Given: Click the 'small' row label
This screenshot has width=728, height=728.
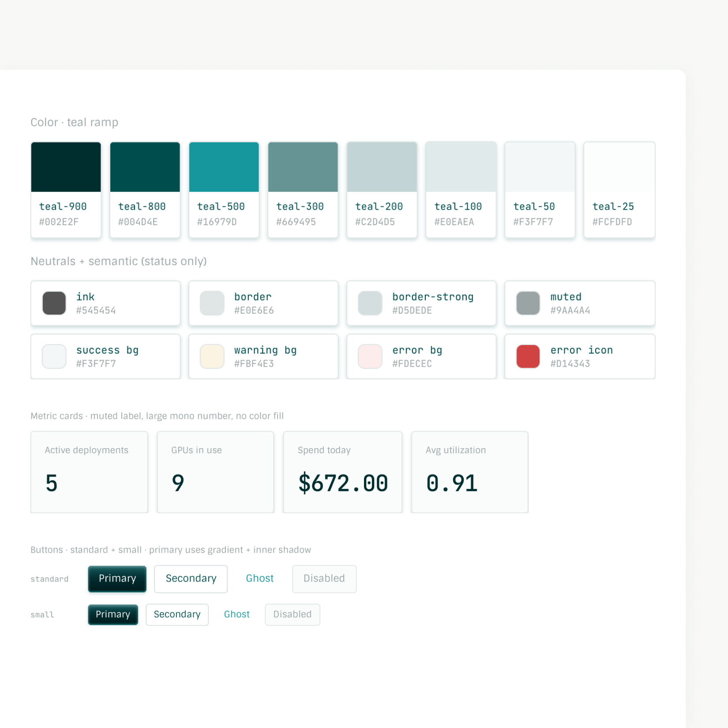Looking at the screenshot, I should [42, 615].
